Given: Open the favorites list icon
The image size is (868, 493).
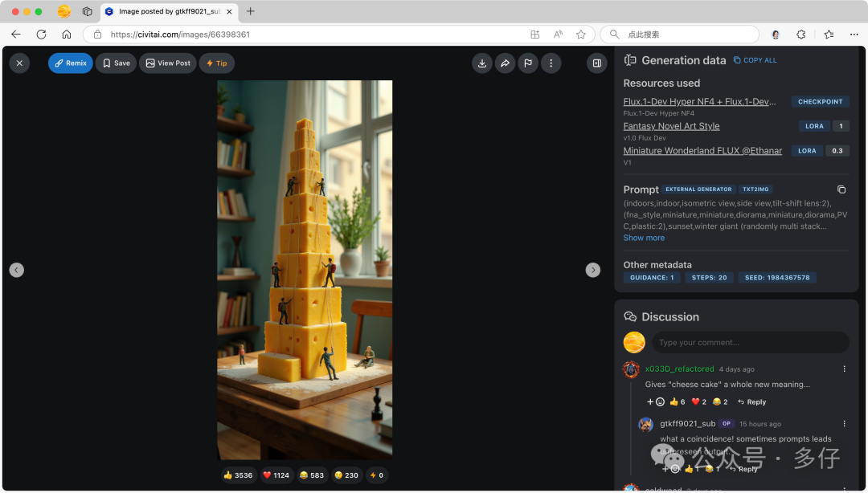Looking at the screenshot, I should pos(829,35).
